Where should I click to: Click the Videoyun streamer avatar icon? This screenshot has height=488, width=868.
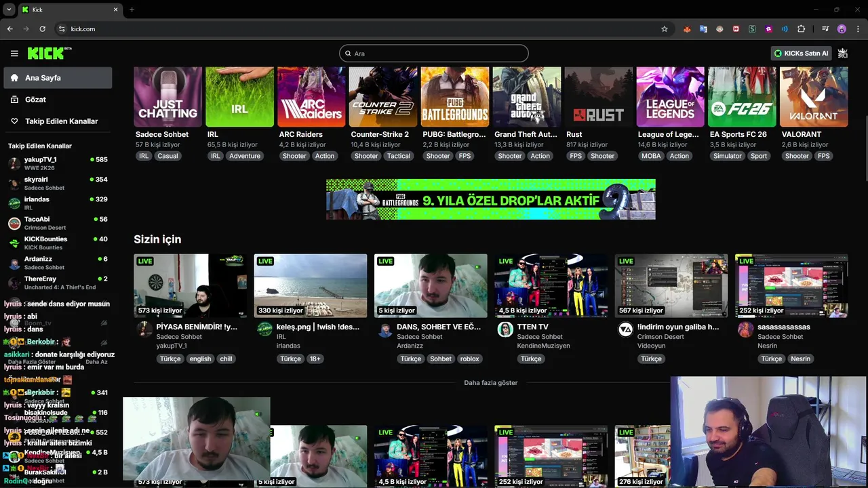coord(625,329)
